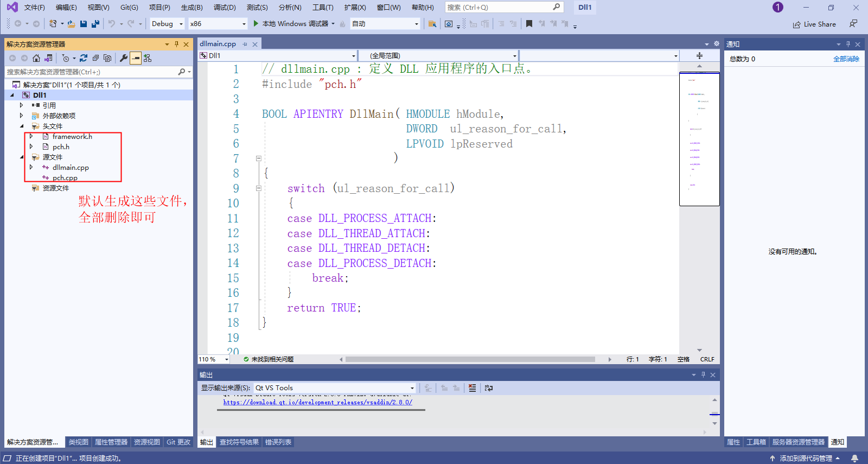
Task: Select framework.h in the Solution Explorer tree
Action: [72, 137]
